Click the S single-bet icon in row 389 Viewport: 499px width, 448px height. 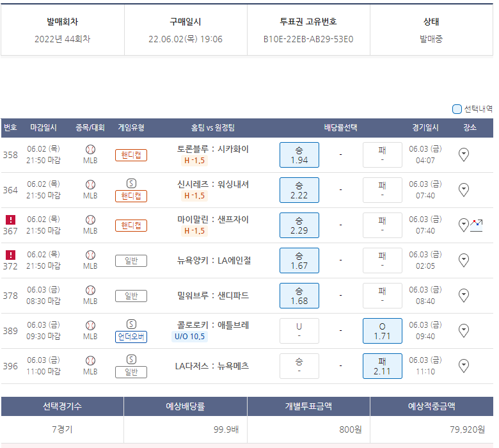(x=131, y=324)
